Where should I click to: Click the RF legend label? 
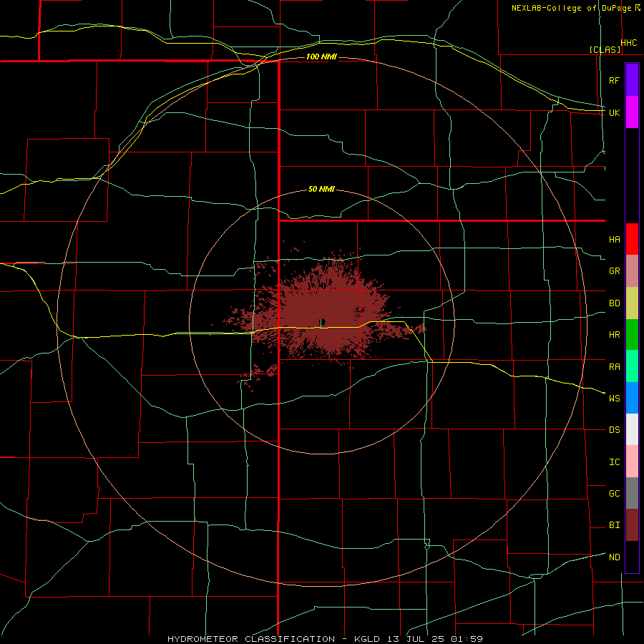click(614, 80)
